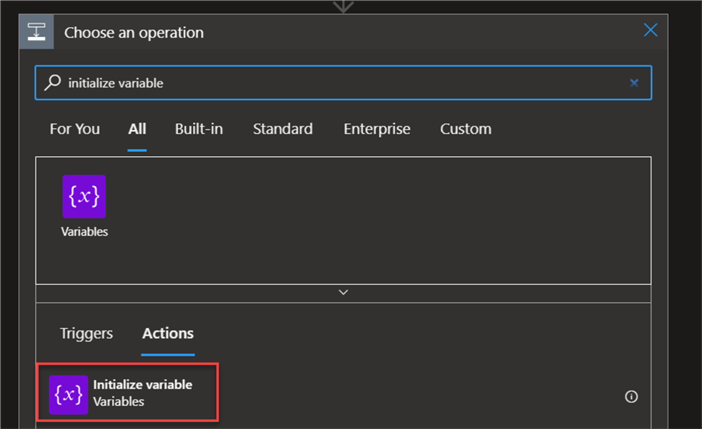Go to the Enterprise tab
Image resolution: width=702 pixels, height=429 pixels.
[x=377, y=129]
